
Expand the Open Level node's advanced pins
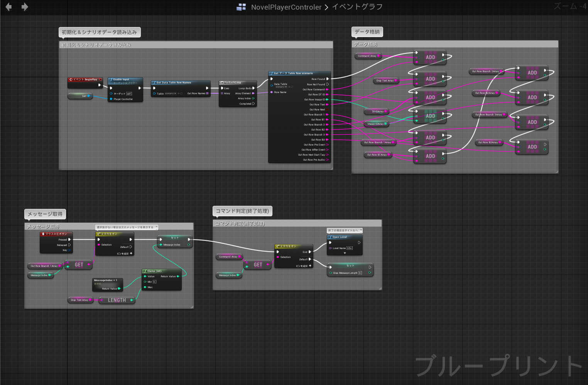[345, 253]
